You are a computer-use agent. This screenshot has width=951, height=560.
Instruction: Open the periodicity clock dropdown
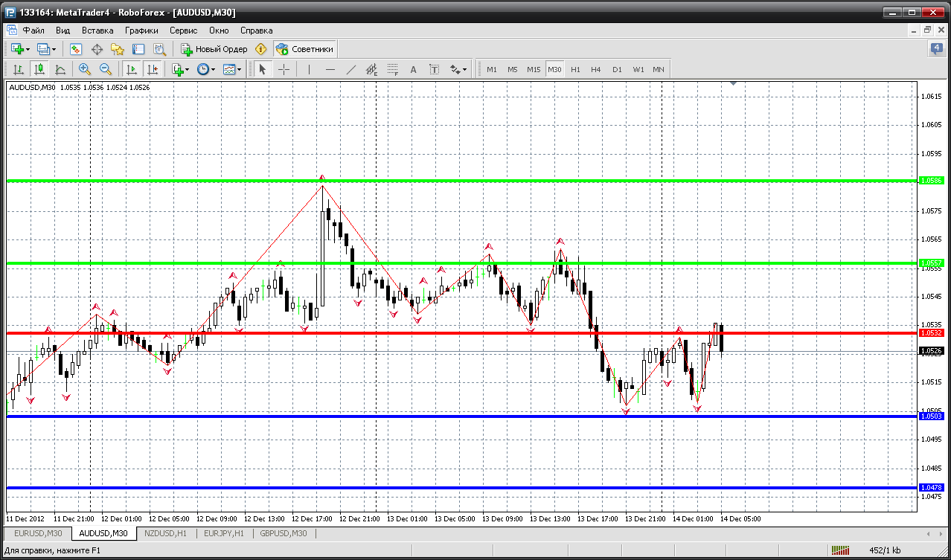(x=205, y=69)
